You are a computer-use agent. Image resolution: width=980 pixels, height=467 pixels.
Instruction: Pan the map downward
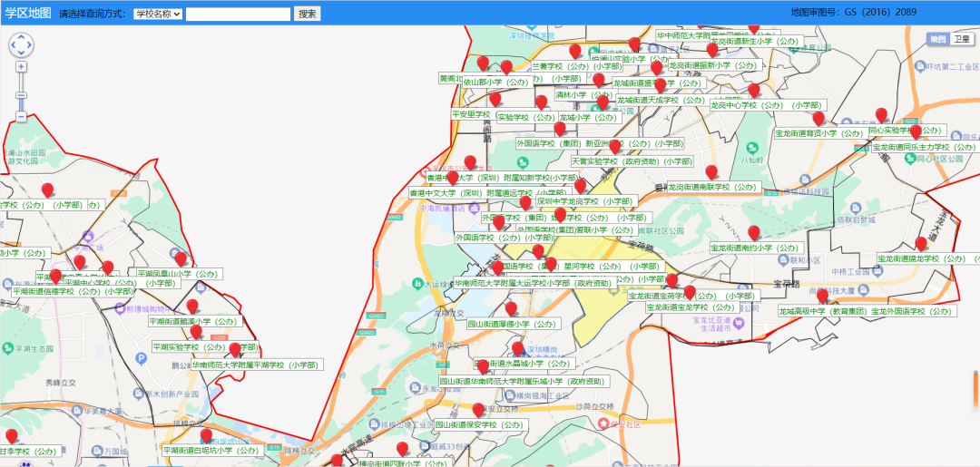[21, 53]
